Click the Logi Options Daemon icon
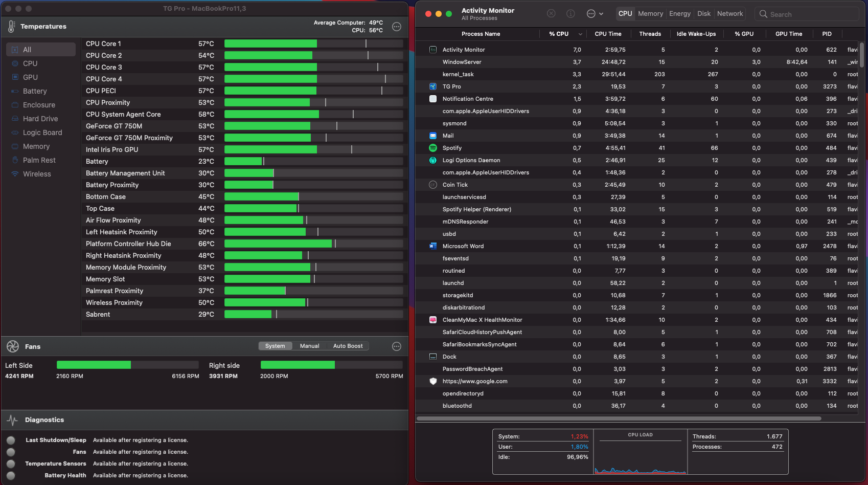 click(433, 160)
